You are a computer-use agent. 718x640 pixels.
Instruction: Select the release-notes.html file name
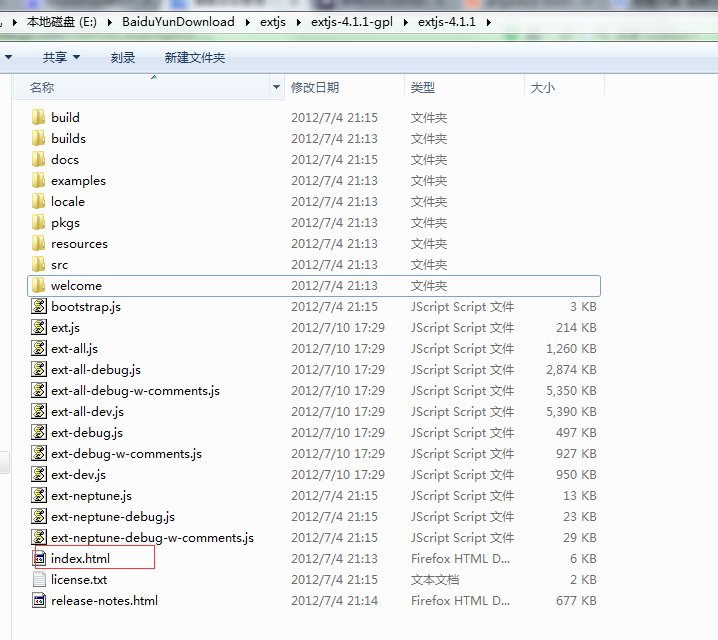point(104,601)
